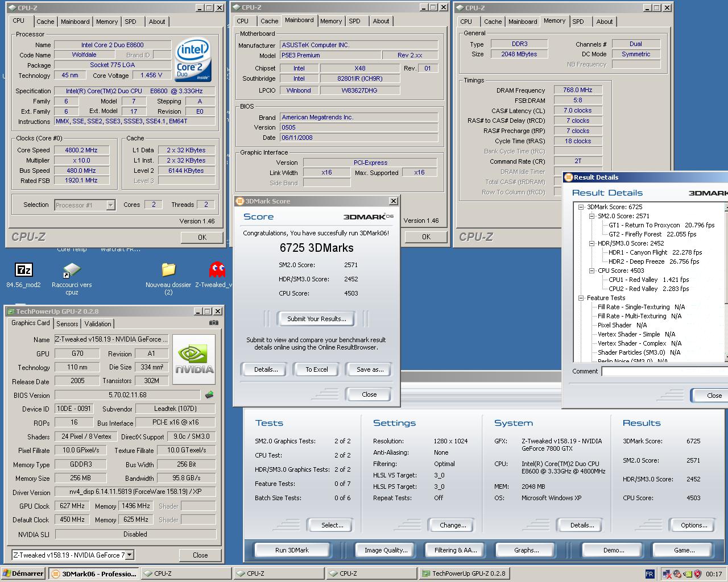Click the P5E3 Premium model field
The width and height of the screenshot is (728, 582).
coord(330,55)
